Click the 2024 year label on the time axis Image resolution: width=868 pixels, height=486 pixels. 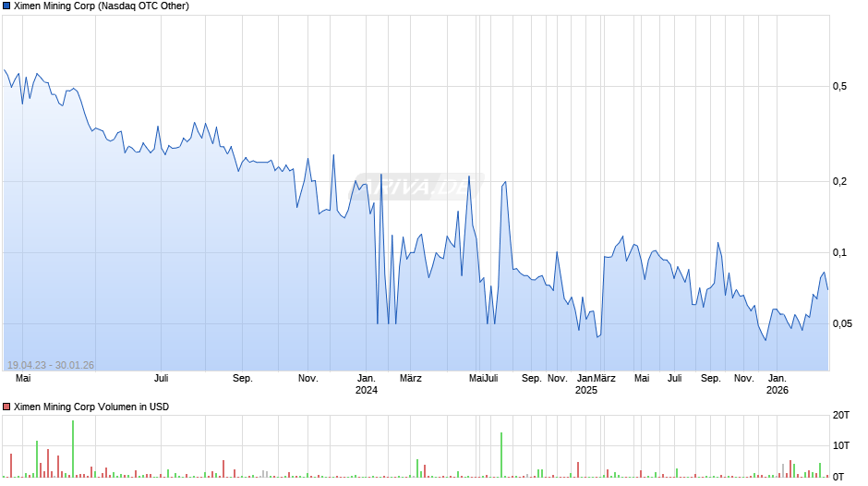[x=367, y=390]
